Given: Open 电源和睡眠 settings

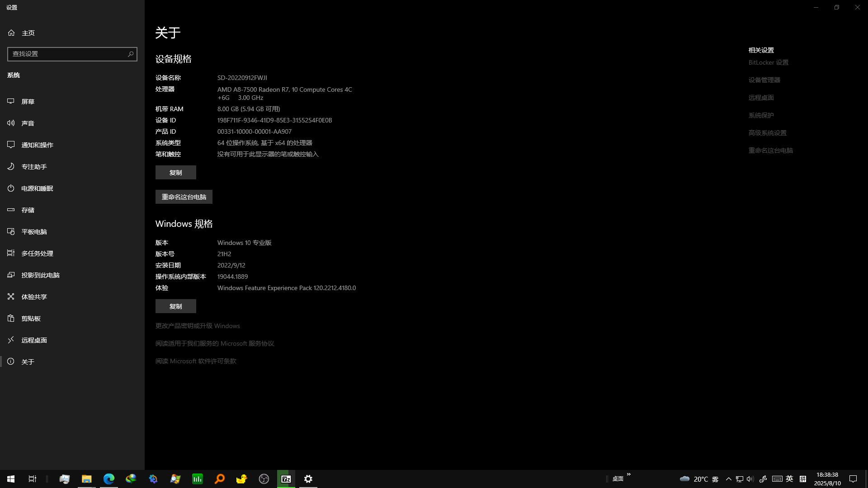Looking at the screenshot, I should (72, 188).
